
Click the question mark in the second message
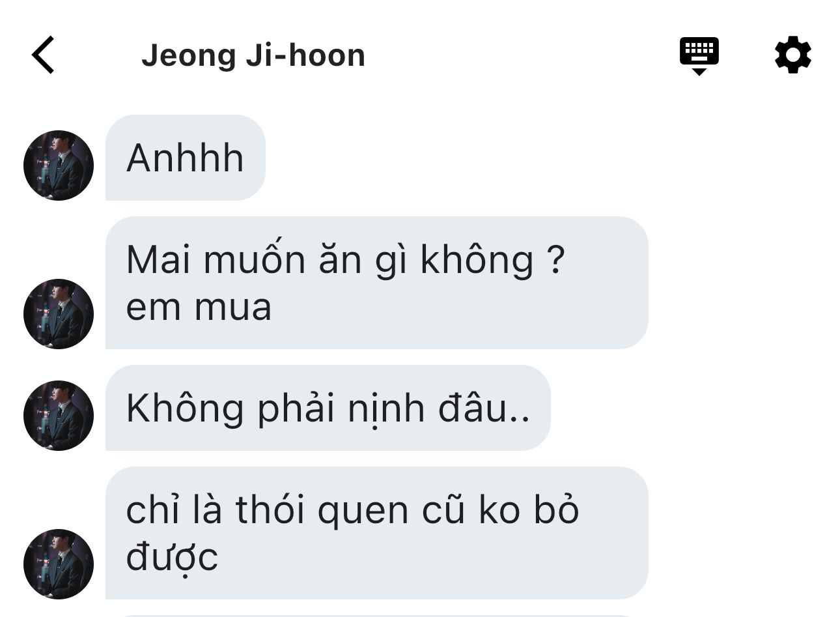[555, 259]
